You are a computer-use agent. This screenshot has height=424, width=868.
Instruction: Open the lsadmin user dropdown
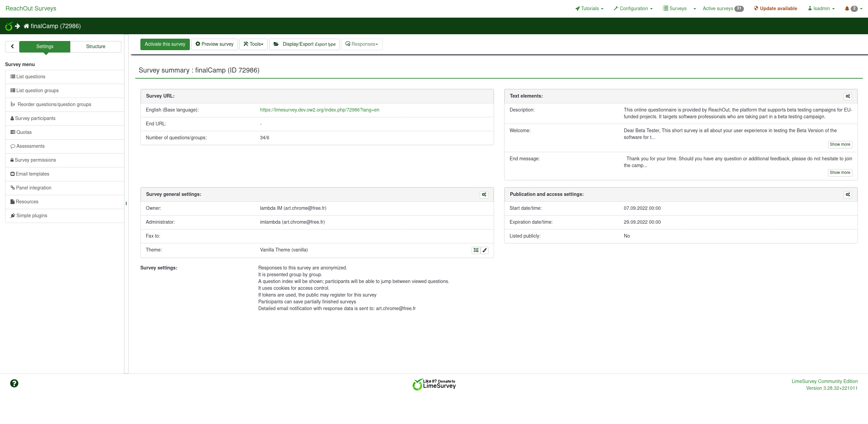pyautogui.click(x=821, y=8)
